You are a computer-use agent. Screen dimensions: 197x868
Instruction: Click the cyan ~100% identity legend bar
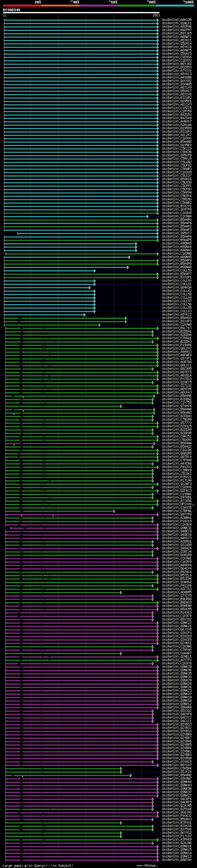point(175,6)
